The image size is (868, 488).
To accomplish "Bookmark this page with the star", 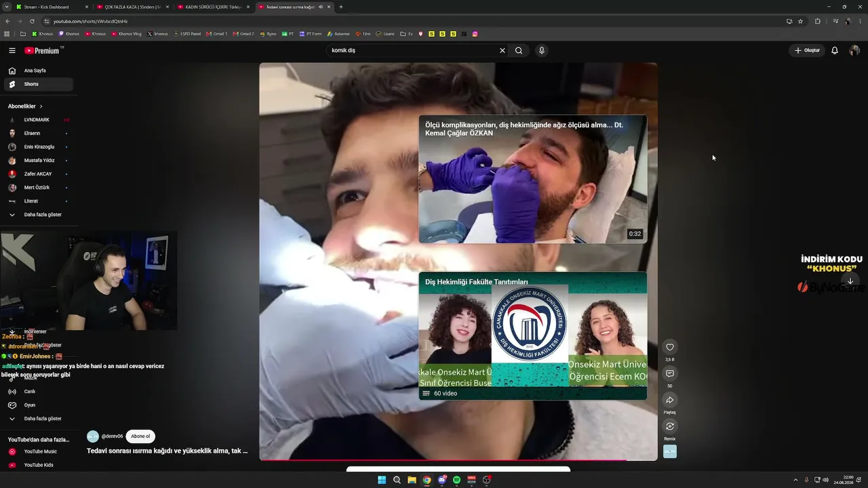I will tap(801, 21).
